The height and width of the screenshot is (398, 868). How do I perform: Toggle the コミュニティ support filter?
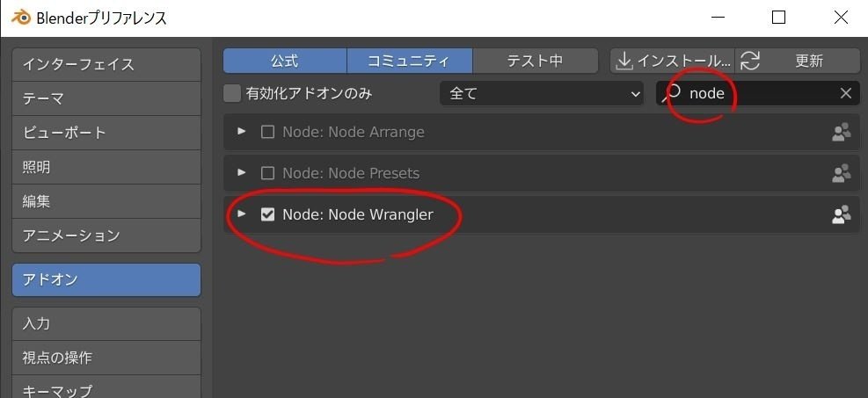coord(410,61)
